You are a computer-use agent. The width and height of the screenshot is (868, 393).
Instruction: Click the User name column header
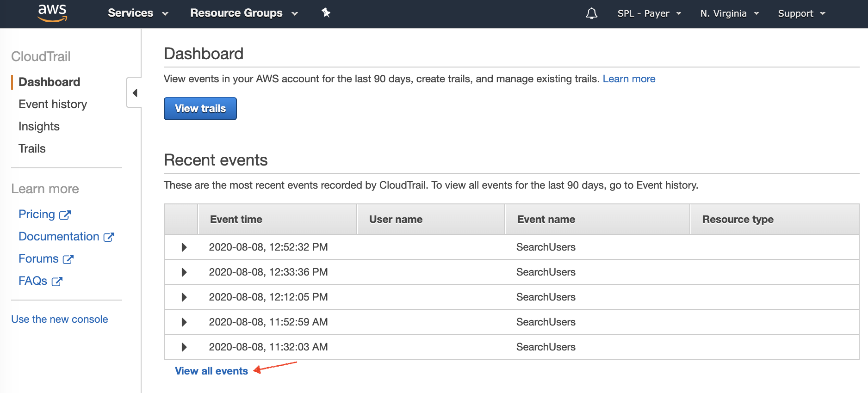(431, 219)
